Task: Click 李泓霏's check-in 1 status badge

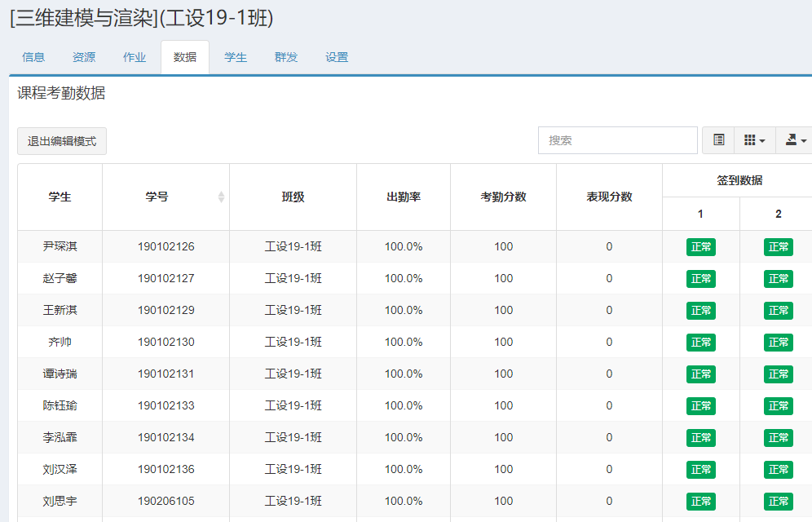Action: click(700, 438)
